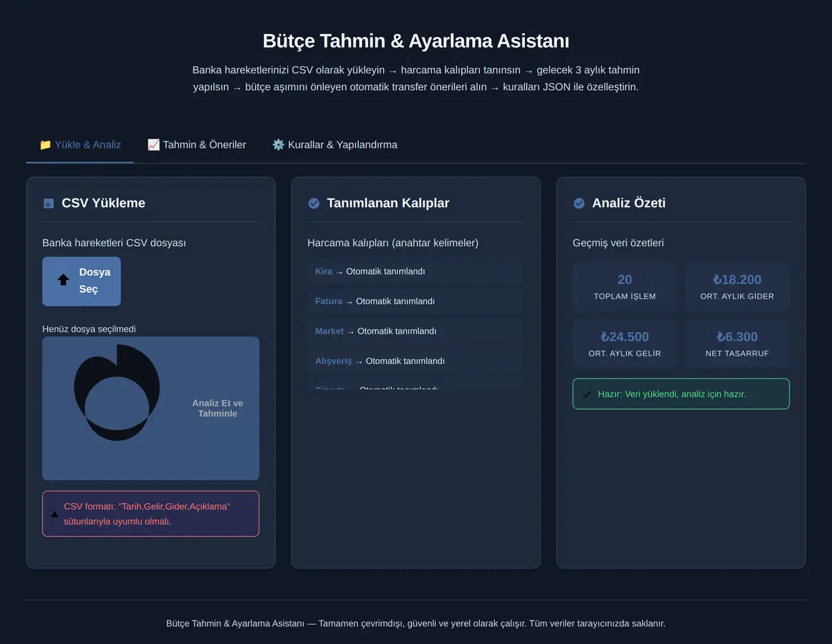
Task: Click the Toplam İşlem stat card showing 20
Action: (625, 287)
